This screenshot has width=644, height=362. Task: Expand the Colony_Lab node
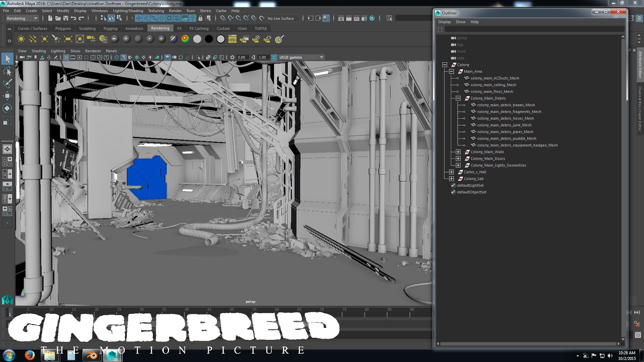click(452, 179)
